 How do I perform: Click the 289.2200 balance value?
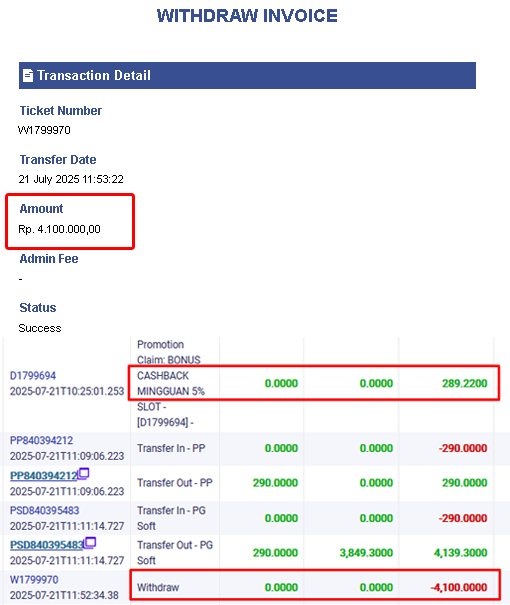[464, 384]
